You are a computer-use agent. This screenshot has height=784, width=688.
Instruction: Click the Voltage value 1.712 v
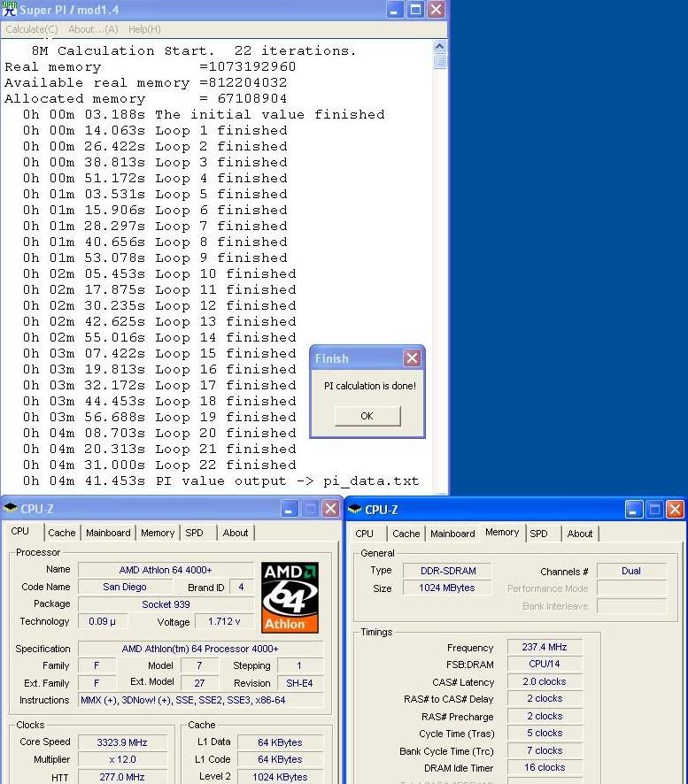224,621
